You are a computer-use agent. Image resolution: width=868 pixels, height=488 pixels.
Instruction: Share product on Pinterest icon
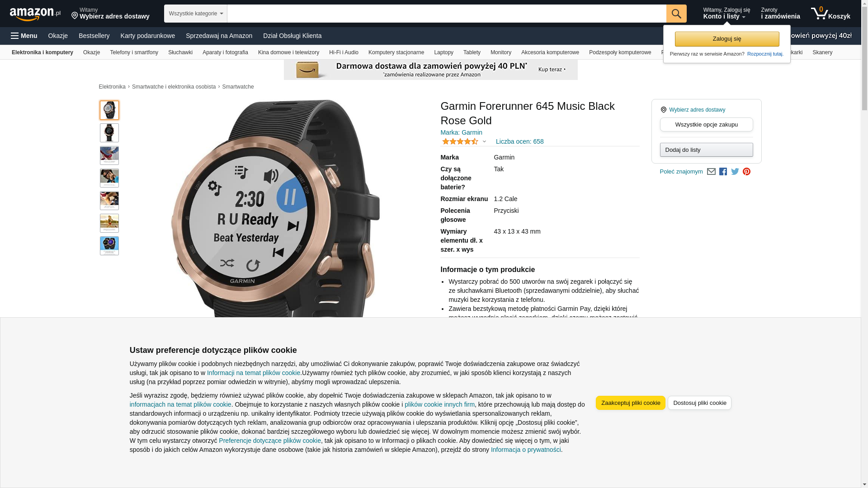746,172
